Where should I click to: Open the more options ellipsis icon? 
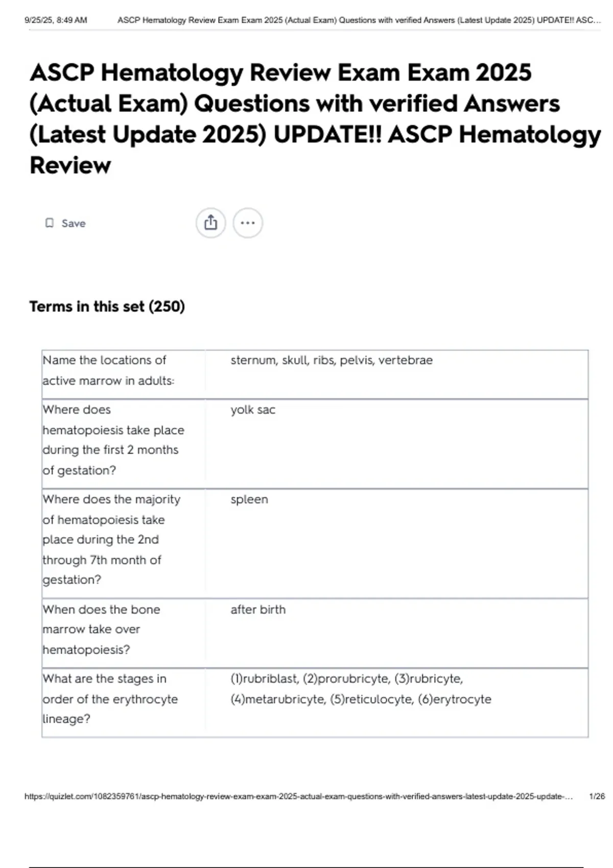click(248, 223)
